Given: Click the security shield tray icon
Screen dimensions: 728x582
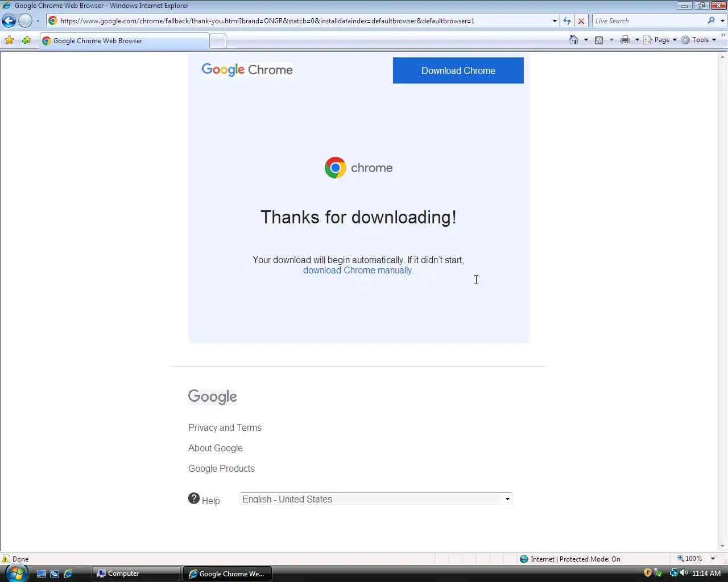Looking at the screenshot, I should pos(647,573).
